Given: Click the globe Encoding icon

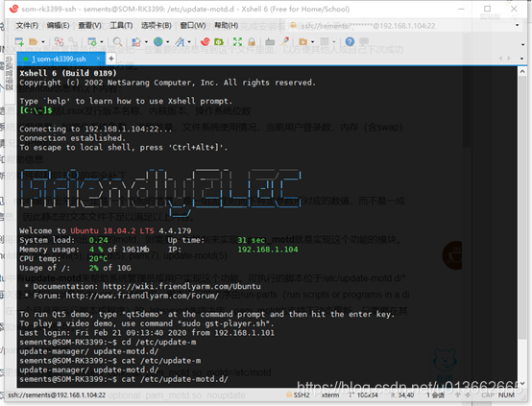Looking at the screenshot, I should (158, 41).
